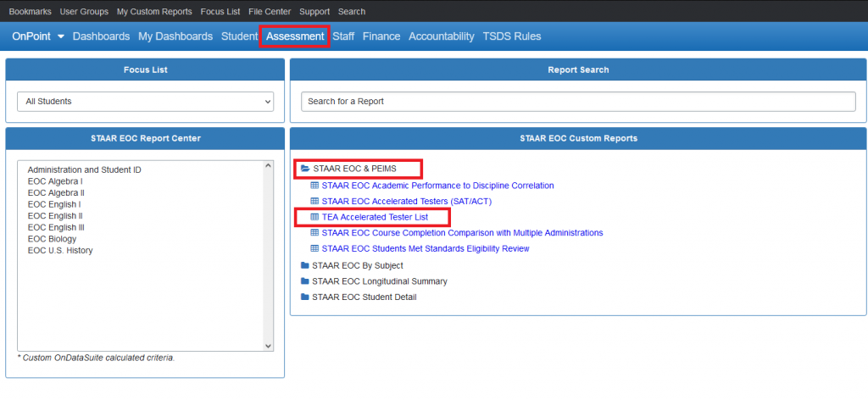This screenshot has height=400, width=868.
Task: Expand the STAAR EOC Student Detail folder
Action: pos(364,297)
